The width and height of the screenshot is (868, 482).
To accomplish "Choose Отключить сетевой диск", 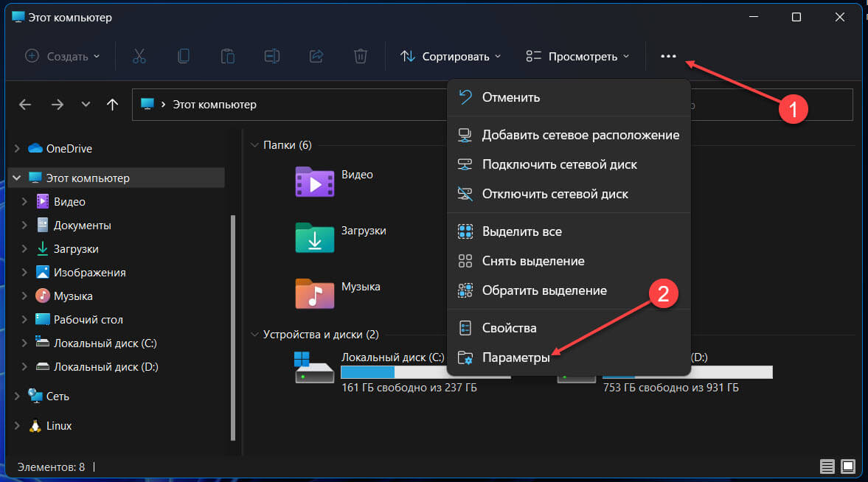I will tap(569, 194).
